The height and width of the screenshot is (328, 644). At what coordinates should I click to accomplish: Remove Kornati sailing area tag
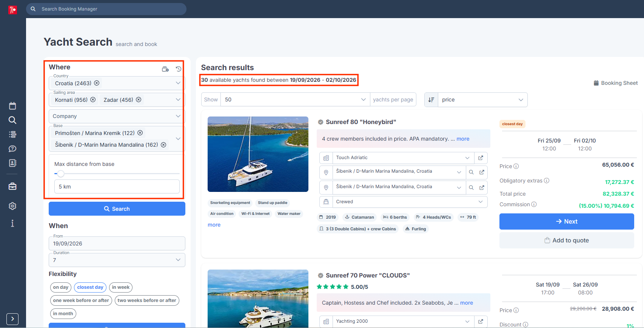93,100
